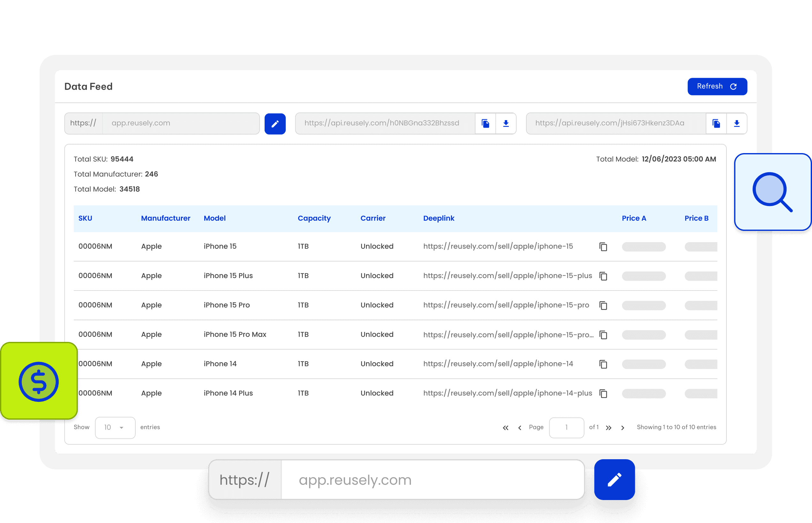Download the h0NBGna332Bhzssd feed file

pyautogui.click(x=506, y=124)
